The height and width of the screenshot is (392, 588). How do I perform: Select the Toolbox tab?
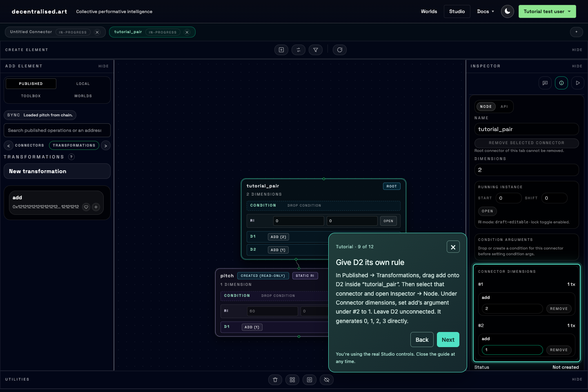[31, 96]
